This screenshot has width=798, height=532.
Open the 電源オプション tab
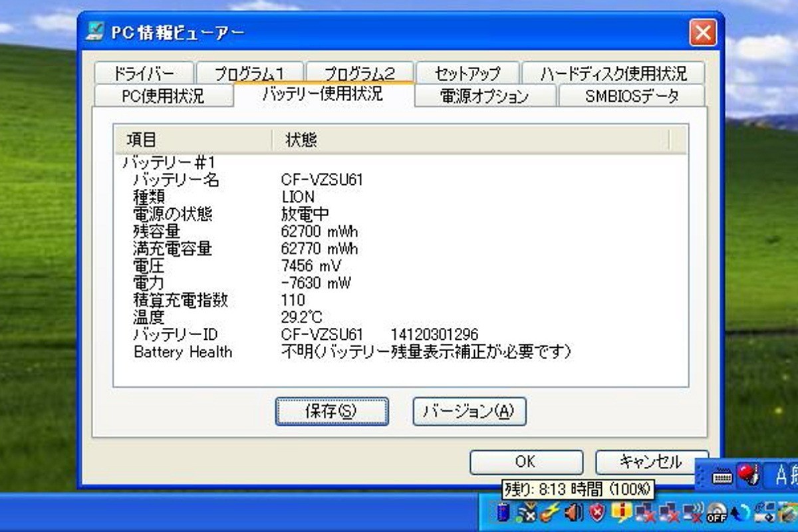coord(485,96)
